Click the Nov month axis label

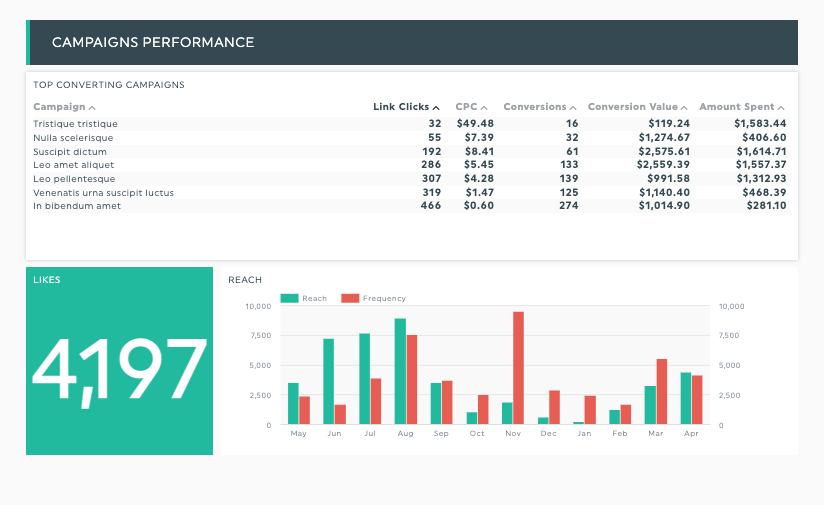(x=513, y=434)
